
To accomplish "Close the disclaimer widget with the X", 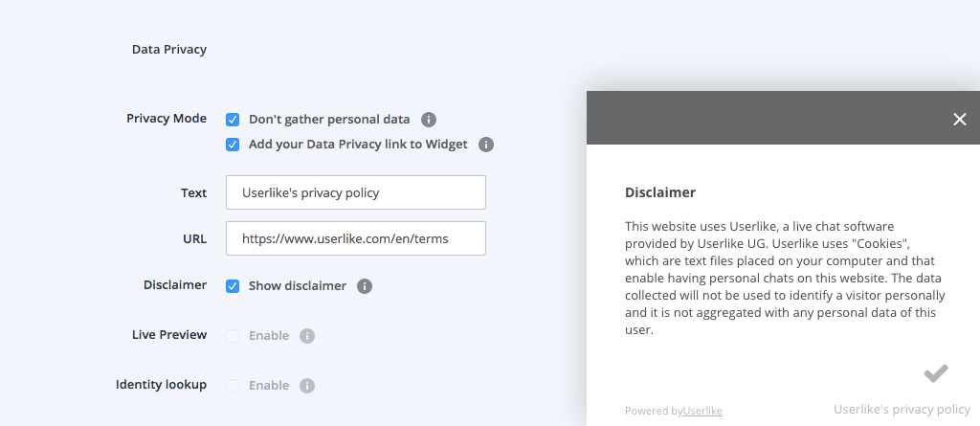I will 960,119.
